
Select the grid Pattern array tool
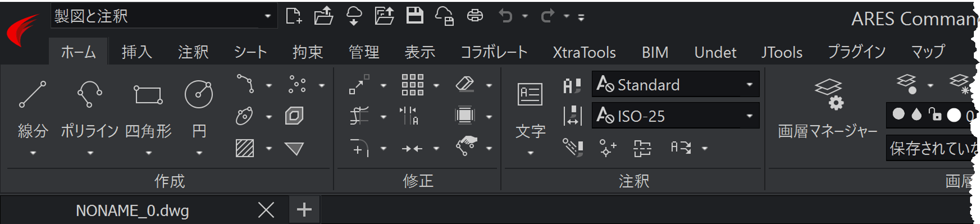pos(412,85)
